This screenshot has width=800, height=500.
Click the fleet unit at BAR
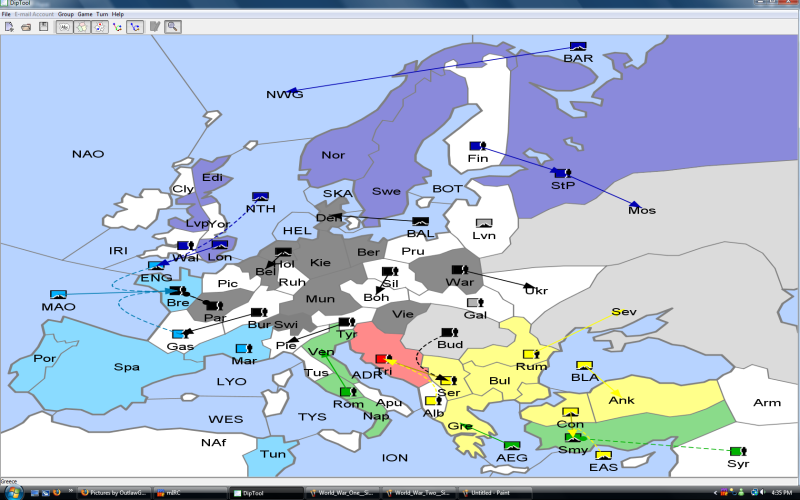[x=577, y=46]
